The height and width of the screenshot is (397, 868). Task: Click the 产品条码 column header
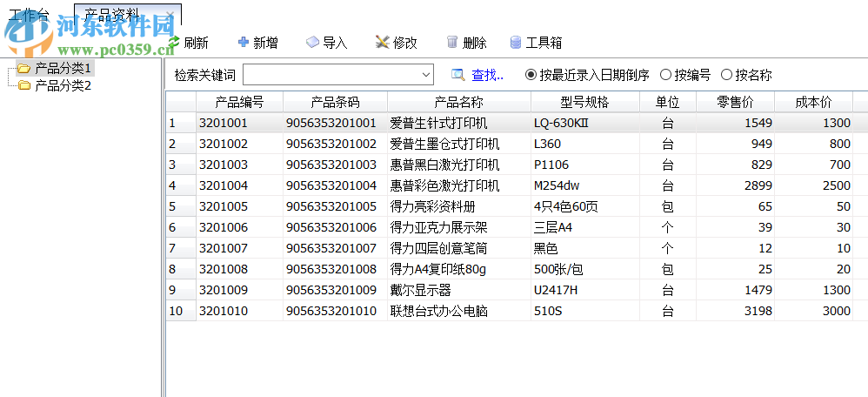[x=336, y=102]
